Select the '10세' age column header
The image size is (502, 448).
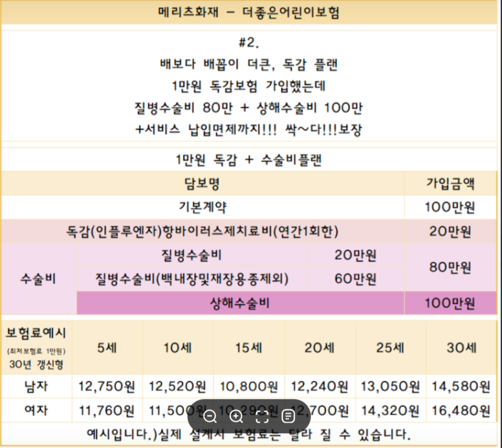pyautogui.click(x=178, y=348)
